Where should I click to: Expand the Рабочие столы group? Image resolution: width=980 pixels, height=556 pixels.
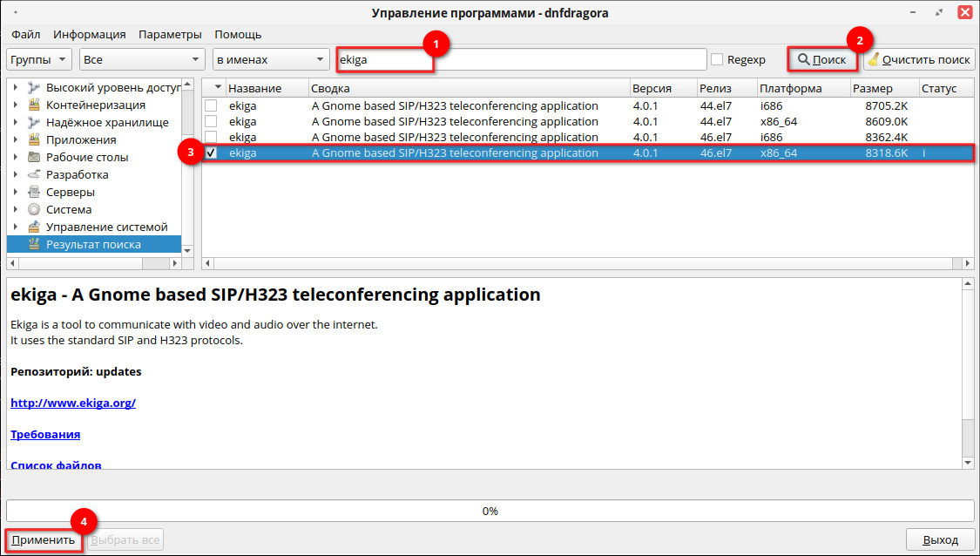click(x=16, y=158)
